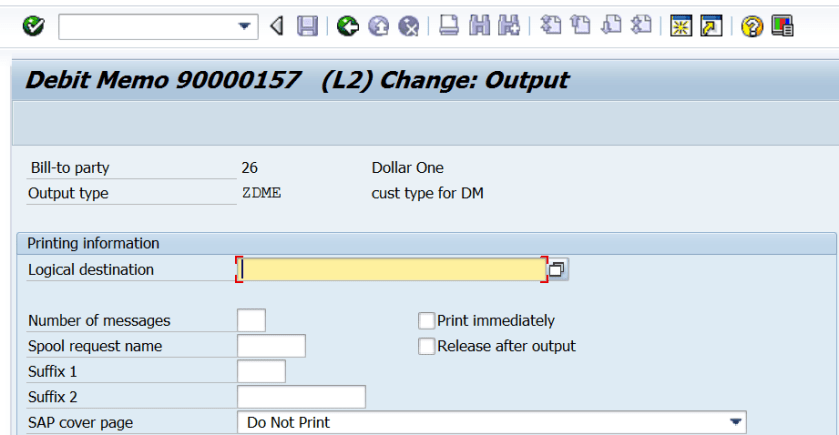The width and height of the screenshot is (839, 435).
Task: Click the Spool request name field
Action: pyautogui.click(x=271, y=346)
